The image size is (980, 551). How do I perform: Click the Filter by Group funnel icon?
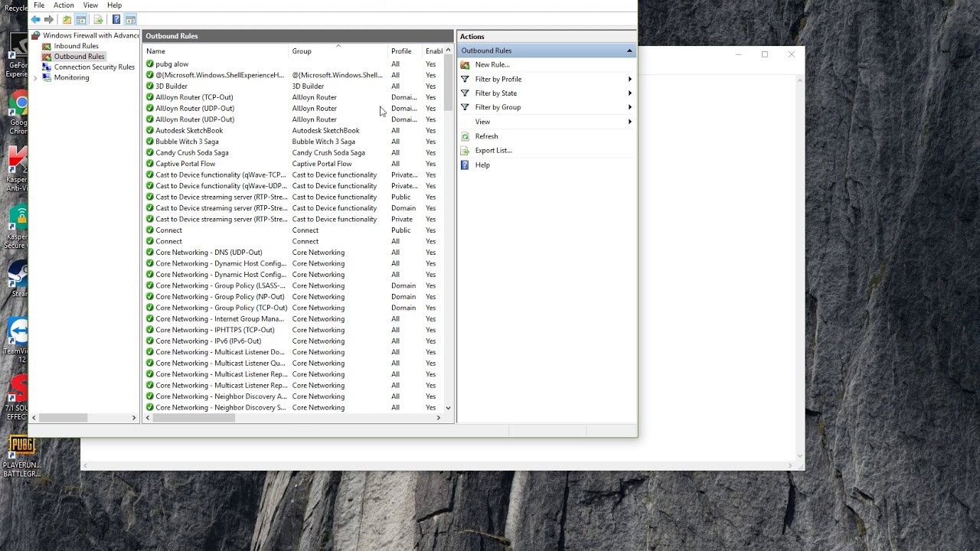click(465, 107)
